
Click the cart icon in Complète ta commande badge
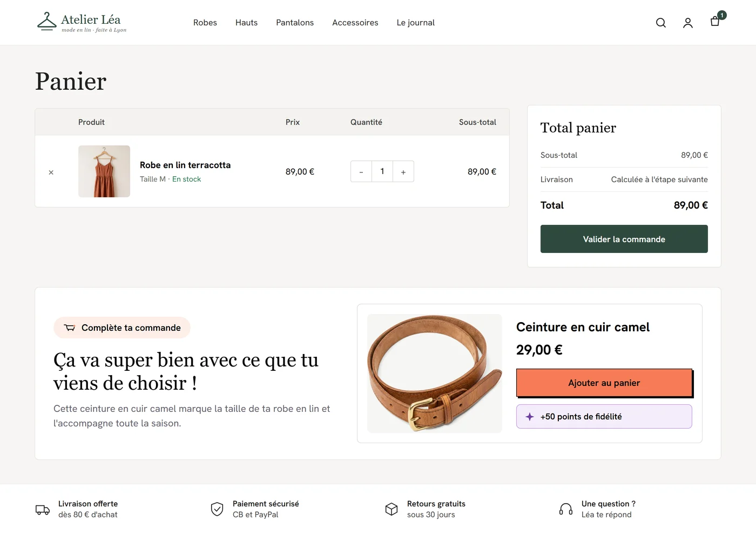coord(70,328)
